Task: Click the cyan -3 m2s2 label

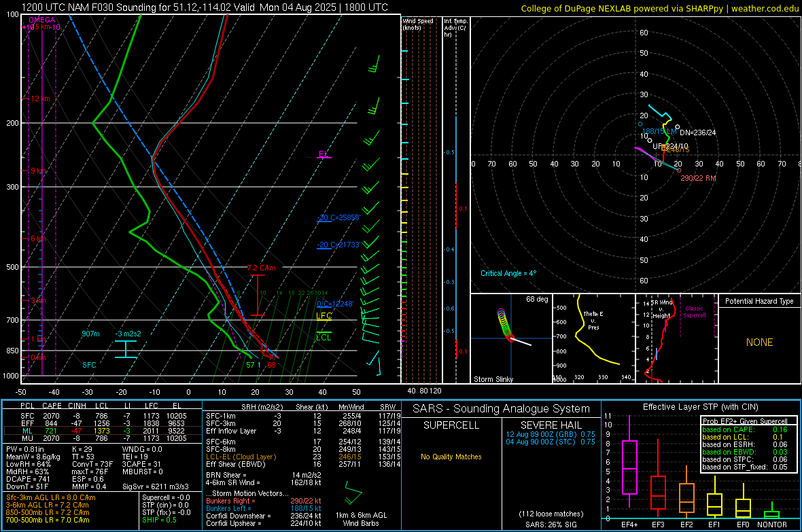Action: click(128, 334)
